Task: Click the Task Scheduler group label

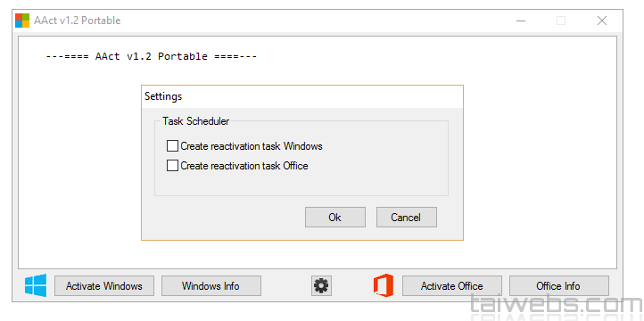Action: coord(196,121)
